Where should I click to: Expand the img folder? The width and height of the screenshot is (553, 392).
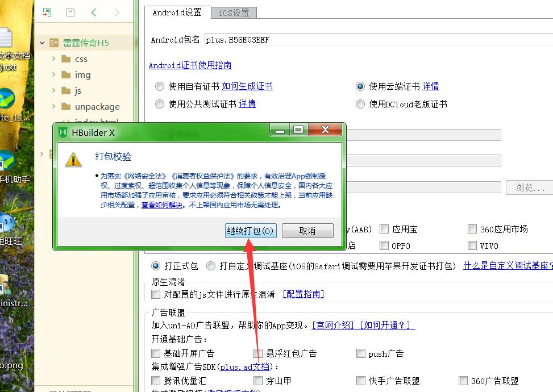tap(53, 75)
